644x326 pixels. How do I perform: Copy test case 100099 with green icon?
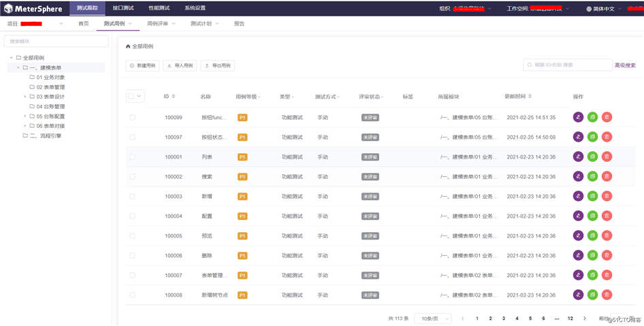(592, 117)
